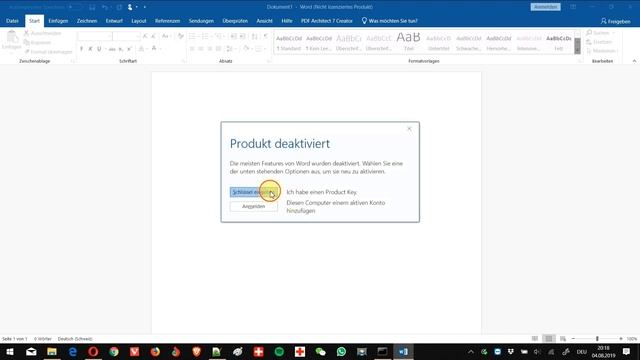This screenshot has width=640, height=360.
Task: Click the user profile icon in quick access toolbar
Action: pyautogui.click(x=130, y=7)
